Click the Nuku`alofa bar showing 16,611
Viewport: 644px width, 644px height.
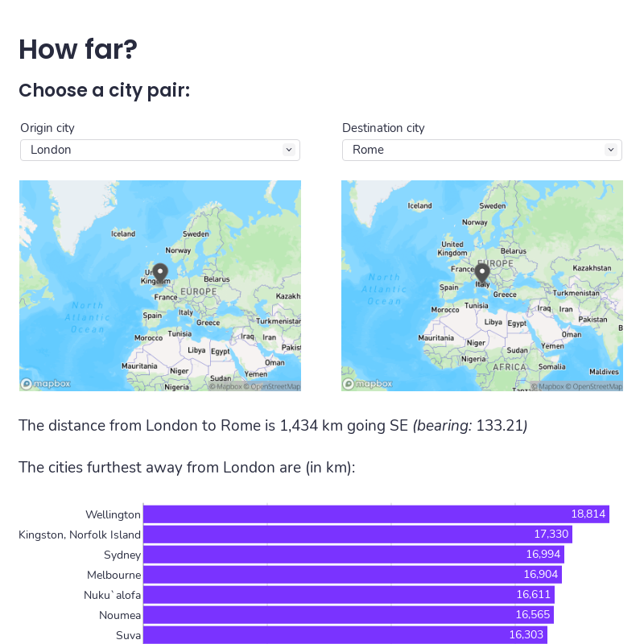[x=349, y=595]
